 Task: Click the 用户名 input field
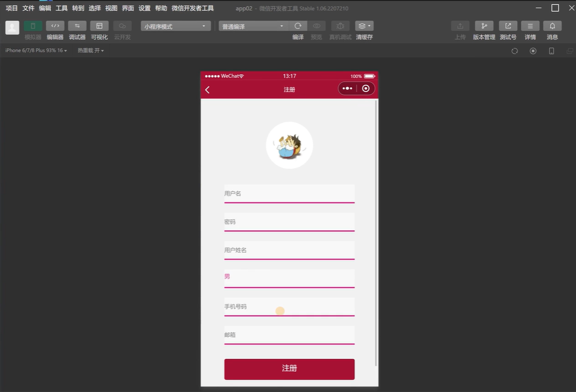pos(289,193)
